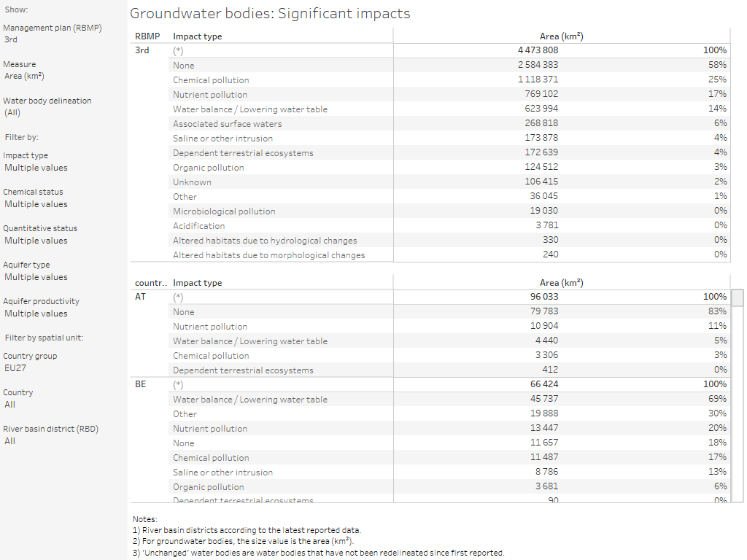
Task: Select the BE country label
Action: [x=141, y=384]
